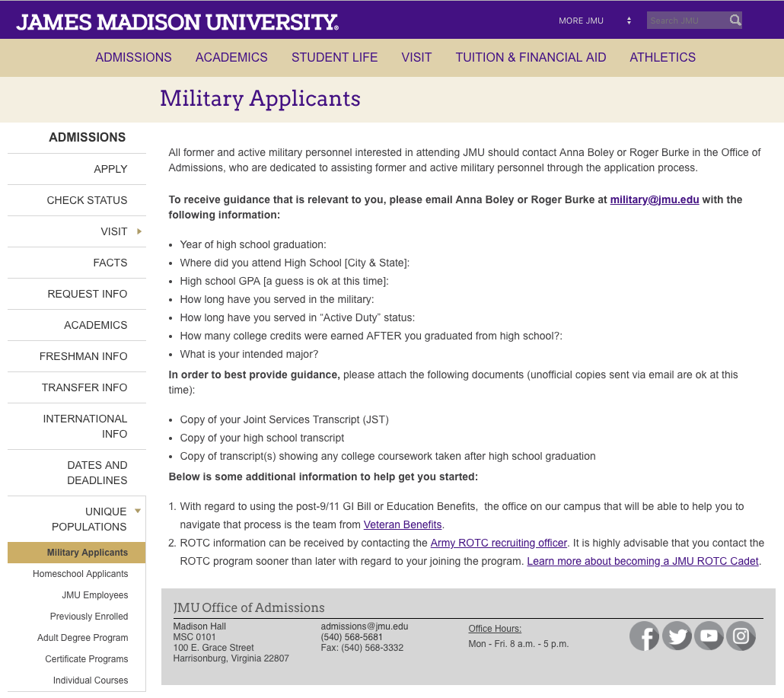The height and width of the screenshot is (698, 784).
Task: Follow the Army ROTC recruiting officer link
Action: (499, 543)
